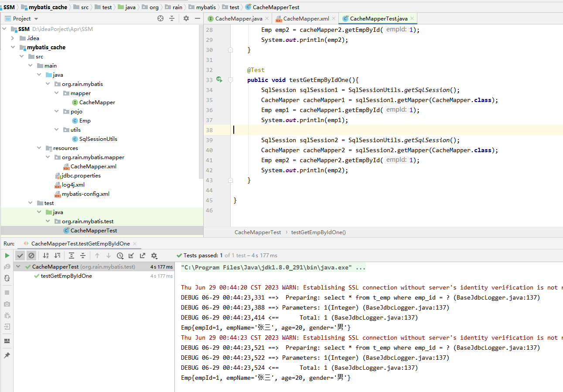
Task: Collapse the main folder arrow
Action: pos(31,66)
